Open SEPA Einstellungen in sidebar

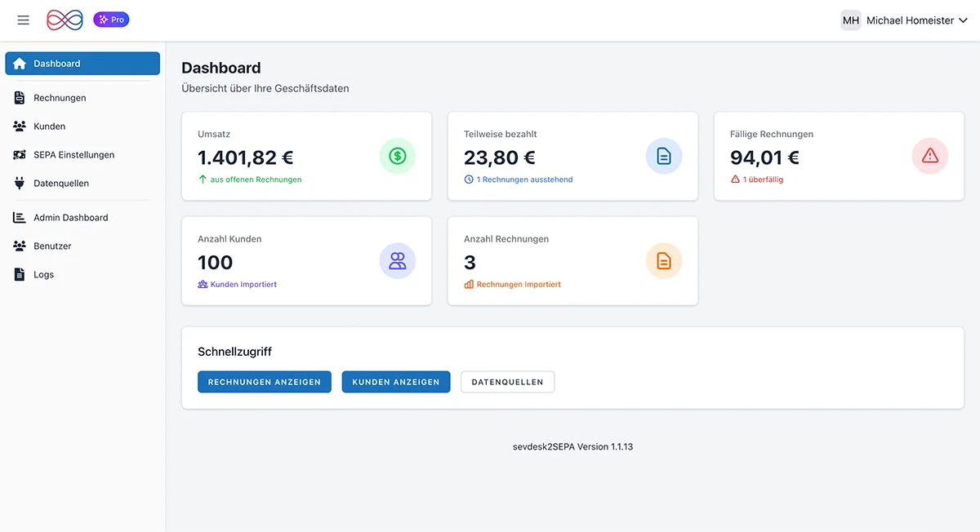pyautogui.click(x=73, y=155)
